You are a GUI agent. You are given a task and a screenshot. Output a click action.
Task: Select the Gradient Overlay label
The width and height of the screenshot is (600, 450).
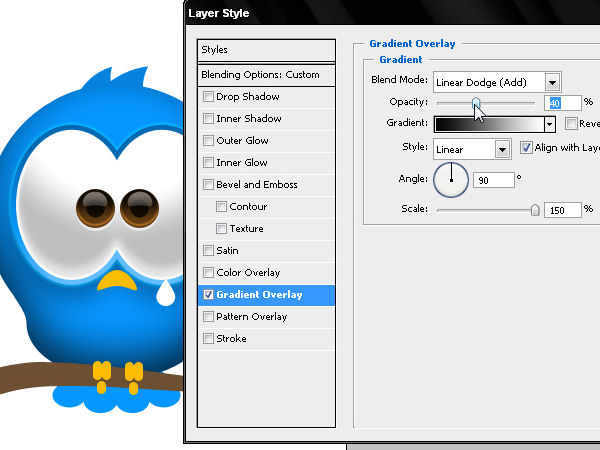[259, 295]
